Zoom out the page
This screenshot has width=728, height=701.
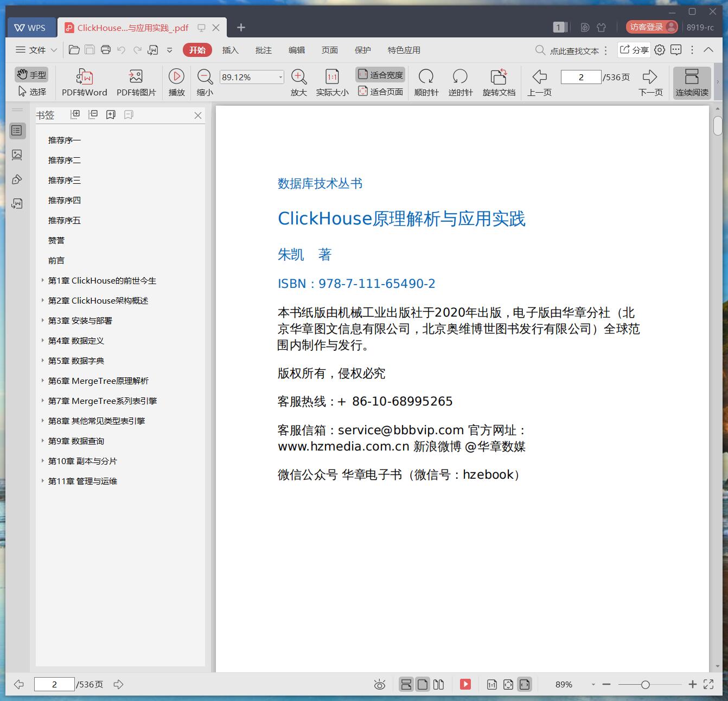click(x=205, y=82)
